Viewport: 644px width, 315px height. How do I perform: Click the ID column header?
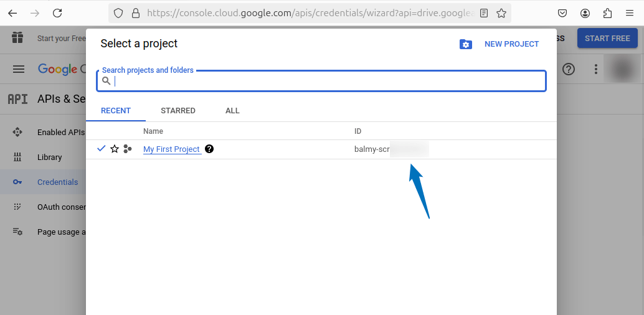point(358,131)
